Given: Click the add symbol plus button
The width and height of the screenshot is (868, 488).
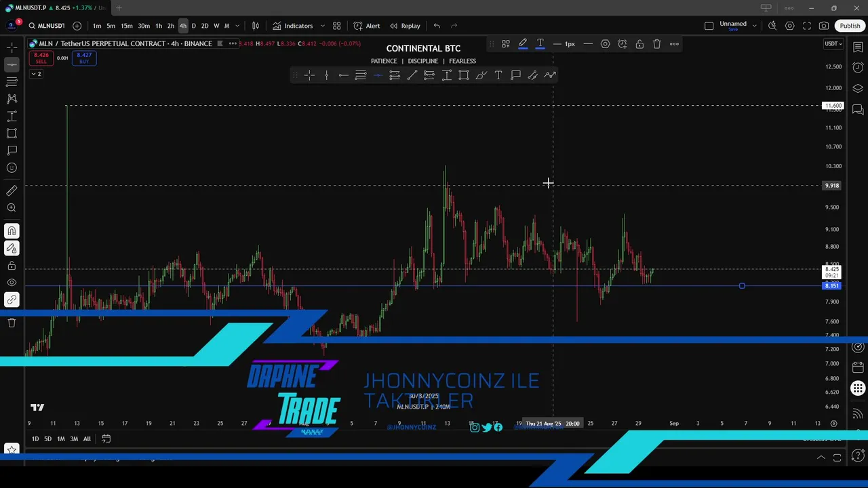Looking at the screenshot, I should (77, 26).
